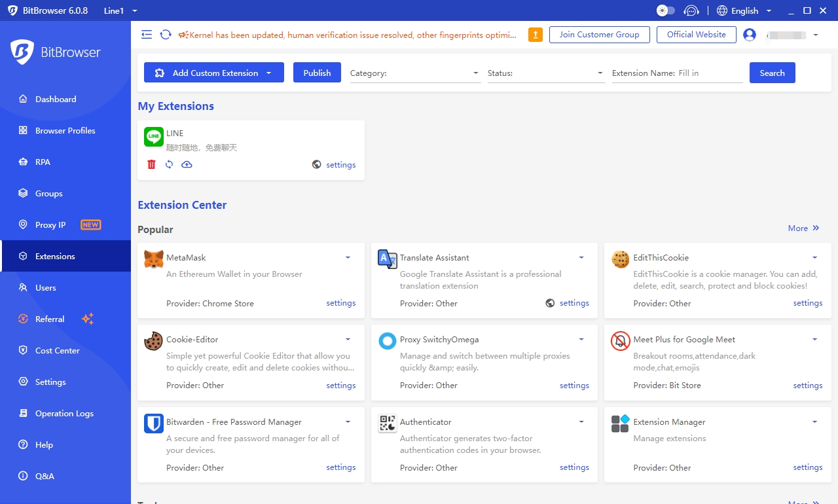Screen dimensions: 838x504
Task: Open settings for the Authenticator extension
Action: pos(574,467)
